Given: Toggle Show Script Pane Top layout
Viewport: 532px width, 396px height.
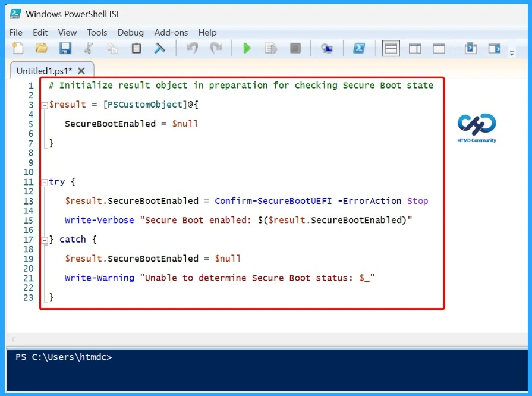Looking at the screenshot, I should (391, 48).
